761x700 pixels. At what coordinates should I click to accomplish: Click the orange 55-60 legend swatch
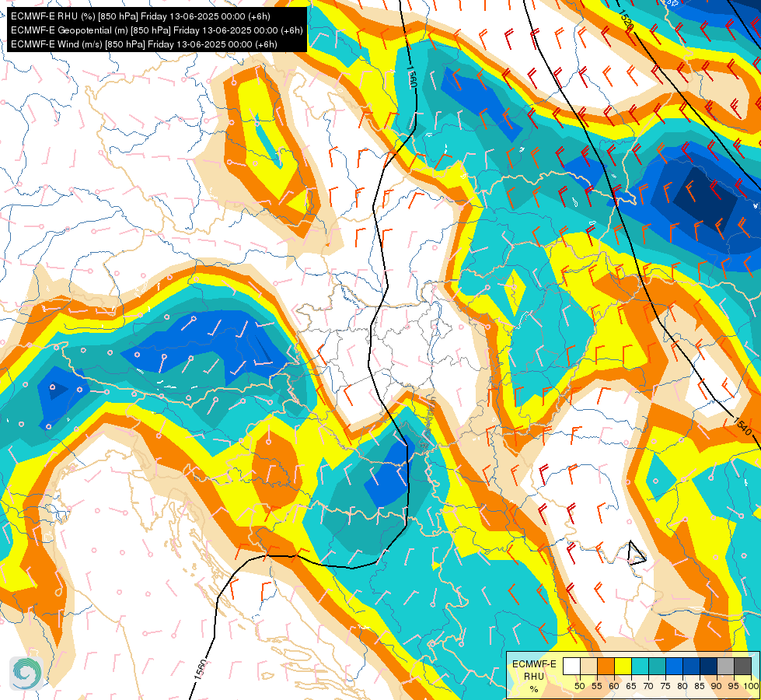pyautogui.click(x=606, y=666)
